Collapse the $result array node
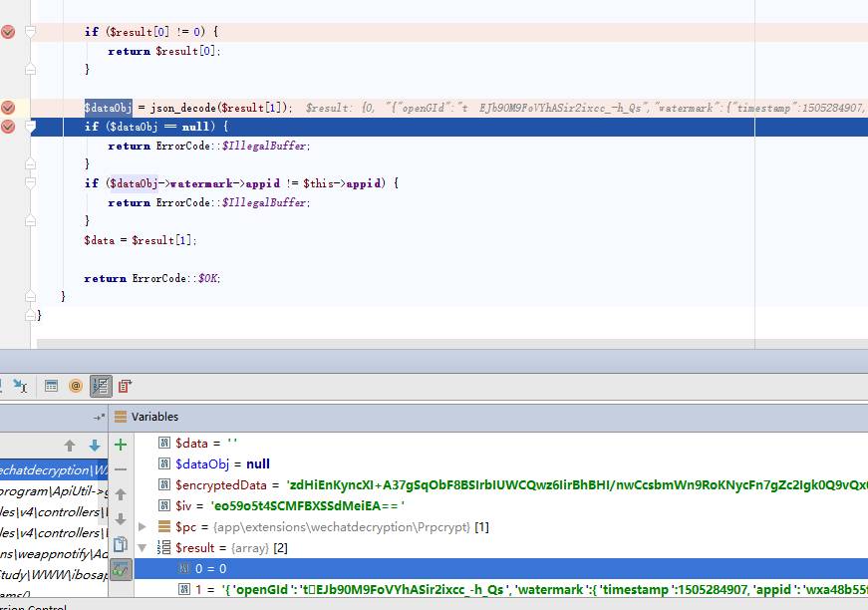 point(142,547)
